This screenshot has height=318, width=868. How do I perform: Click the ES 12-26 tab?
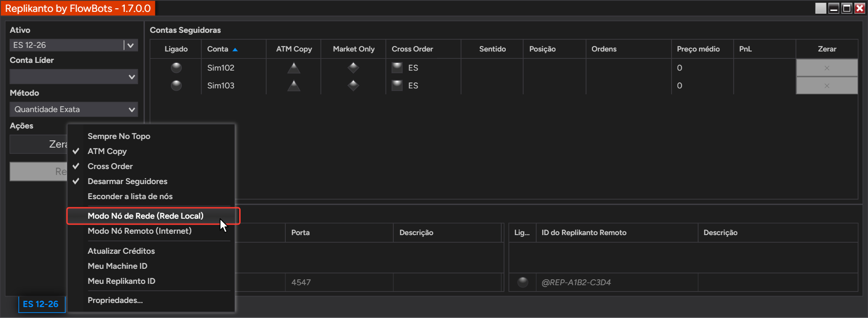(x=41, y=304)
